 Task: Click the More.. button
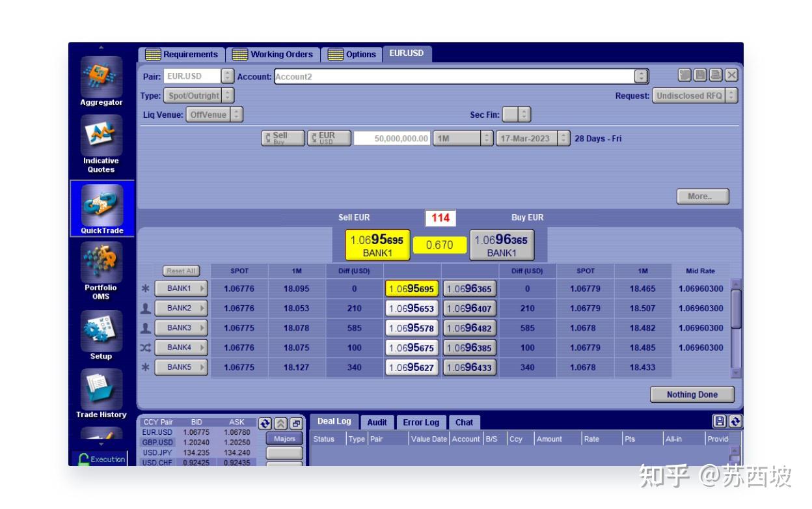(x=703, y=197)
